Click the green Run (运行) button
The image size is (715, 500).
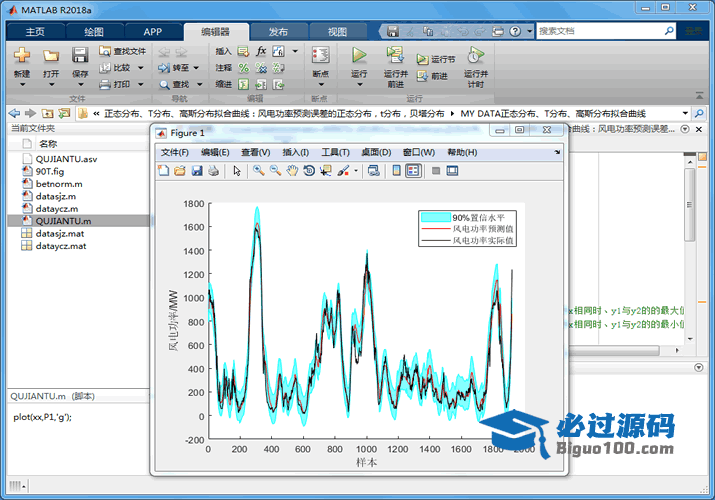point(359,55)
